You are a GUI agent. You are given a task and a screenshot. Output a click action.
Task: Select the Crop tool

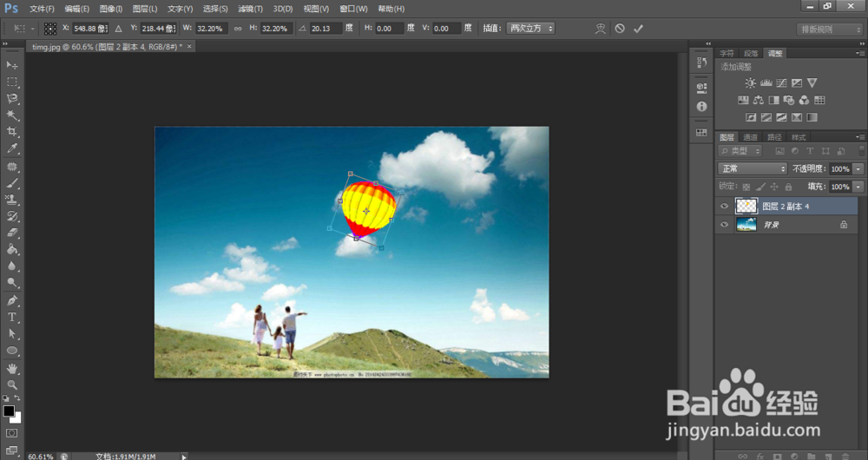tap(11, 132)
